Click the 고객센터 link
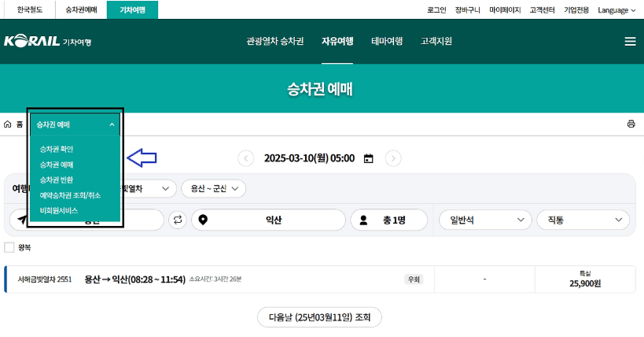This screenshot has width=644, height=337. click(542, 10)
